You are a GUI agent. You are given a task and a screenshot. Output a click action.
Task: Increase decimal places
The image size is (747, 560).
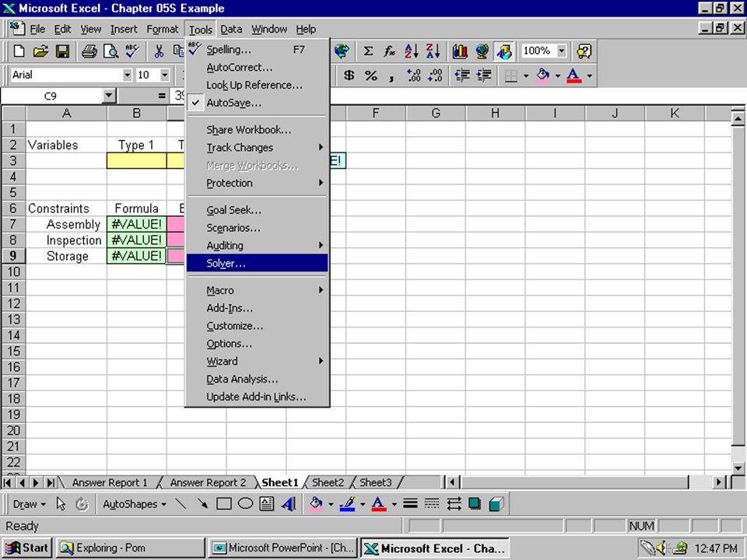pos(413,75)
